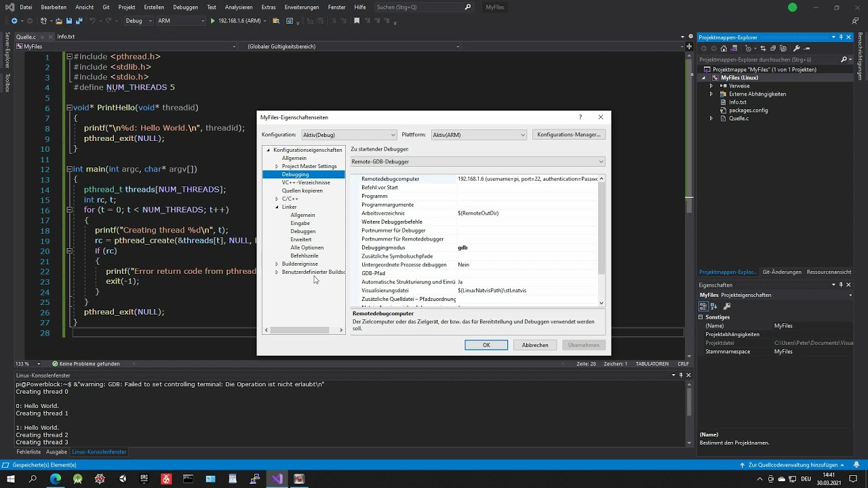The height and width of the screenshot is (488, 868).
Task: Open the Extras menu
Action: [269, 7]
